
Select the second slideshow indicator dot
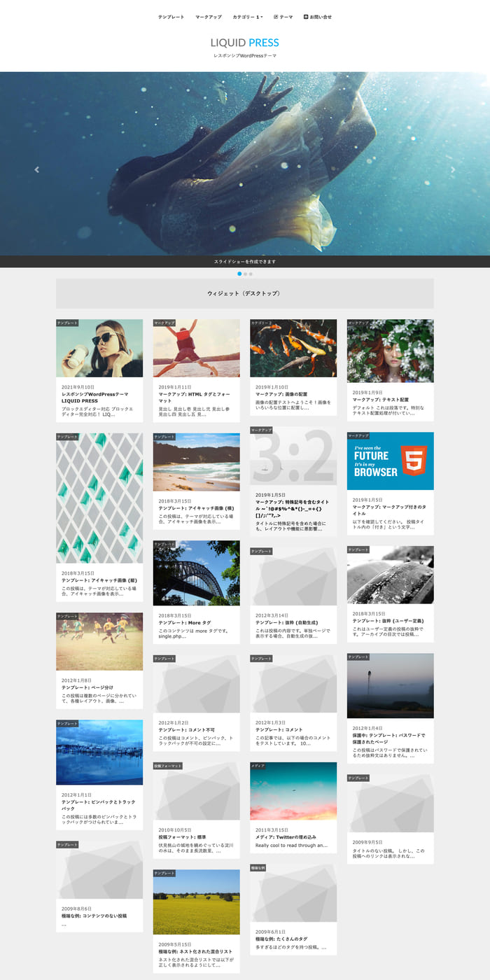(245, 274)
